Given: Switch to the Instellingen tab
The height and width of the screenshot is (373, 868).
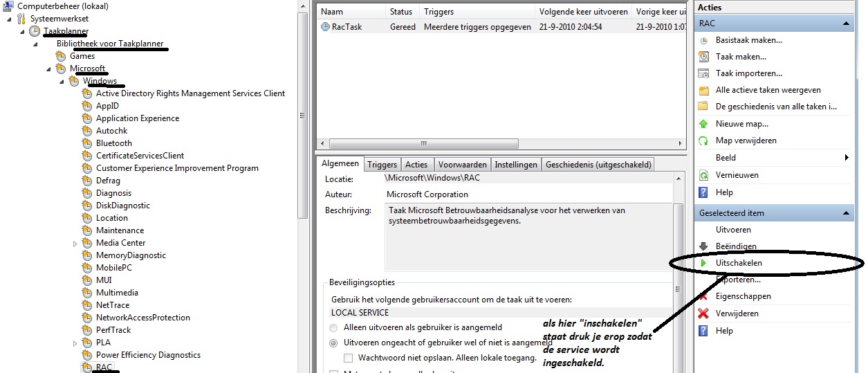Looking at the screenshot, I should 516,165.
